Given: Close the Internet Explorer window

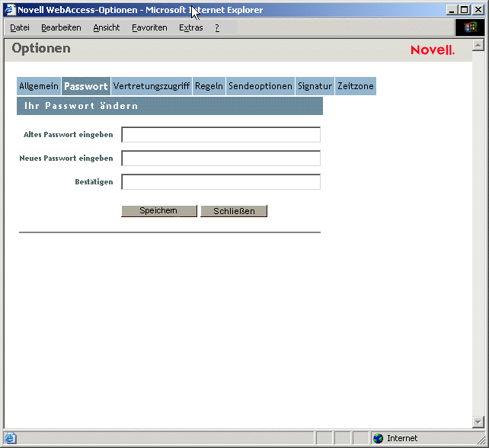Looking at the screenshot, I should (x=478, y=10).
